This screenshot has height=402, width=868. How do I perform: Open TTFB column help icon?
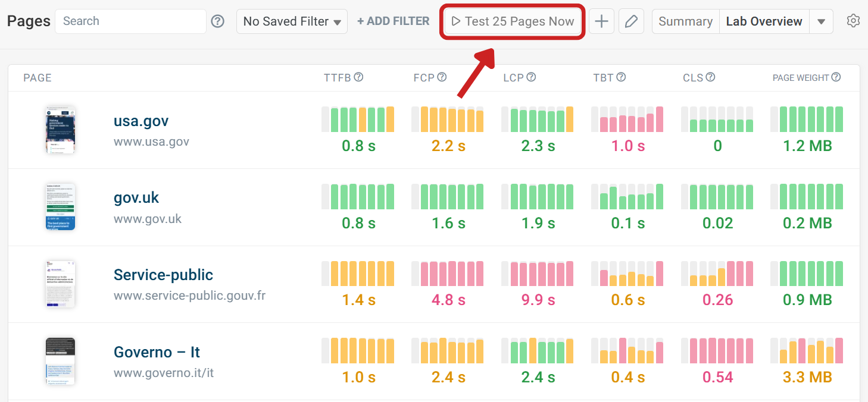(358, 77)
